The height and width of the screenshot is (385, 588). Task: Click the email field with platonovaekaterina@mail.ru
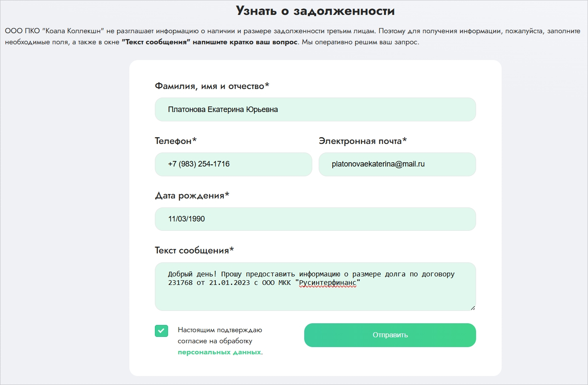pos(397,164)
